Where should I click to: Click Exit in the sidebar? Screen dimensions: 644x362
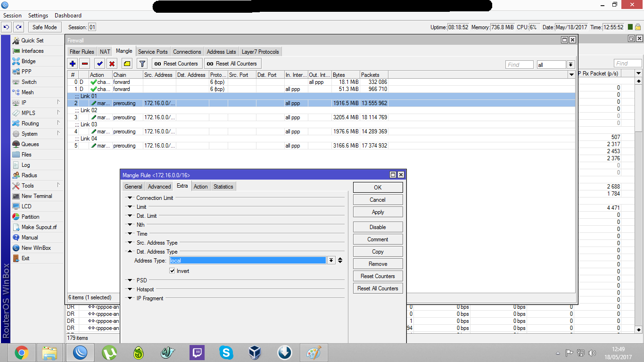(x=25, y=258)
